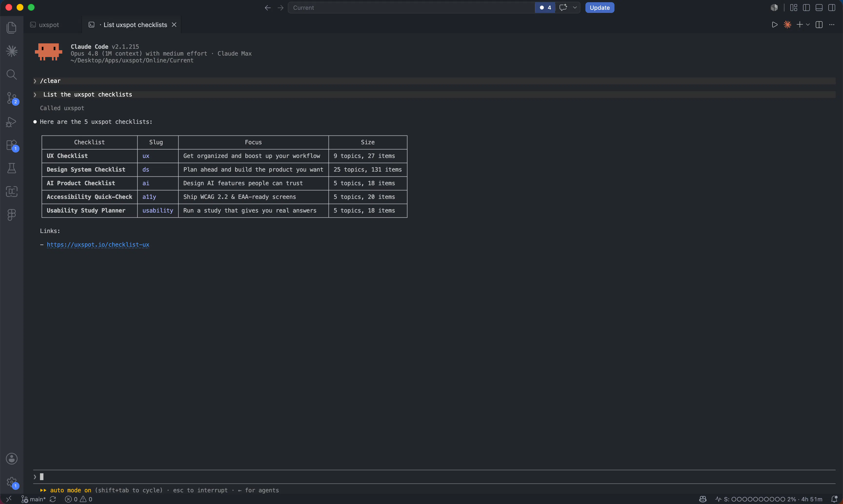Click the 'ds' slug
This screenshot has height=504, width=843.
tap(146, 169)
